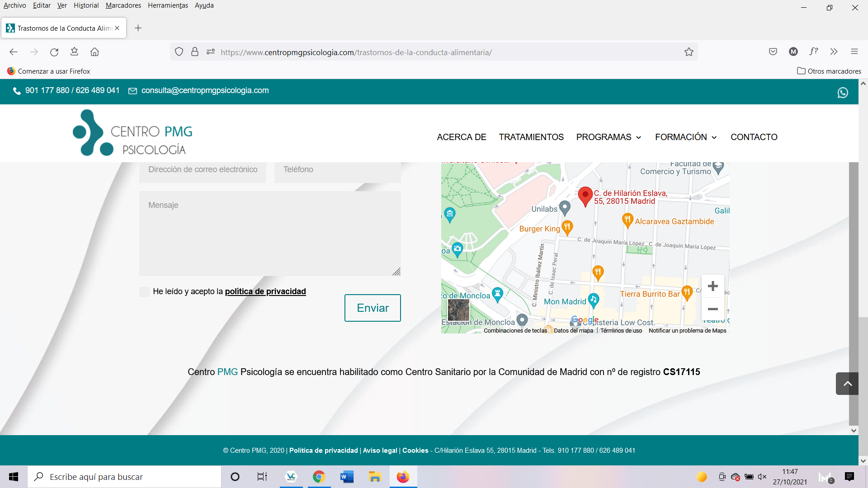Open footer Aviso legal link
This screenshot has height=488, width=868.
tap(380, 450)
